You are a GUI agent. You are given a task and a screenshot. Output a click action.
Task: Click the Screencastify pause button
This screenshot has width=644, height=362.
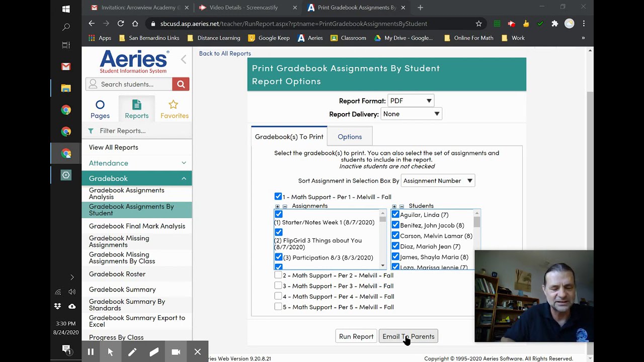(91, 352)
